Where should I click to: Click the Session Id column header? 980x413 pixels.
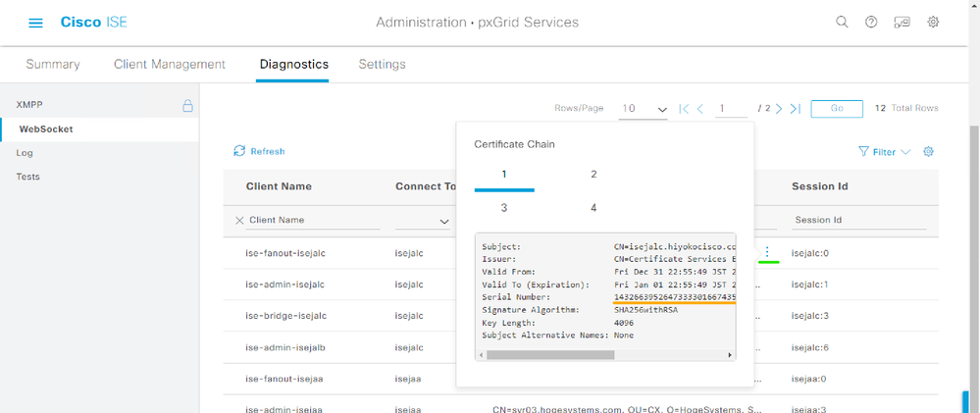point(819,186)
